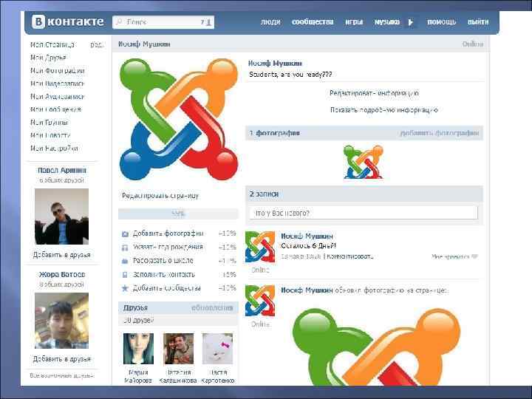This screenshot has height=399, width=532.
Task: Open Мои Аудиозаписи in sidebar
Action: pos(57,96)
